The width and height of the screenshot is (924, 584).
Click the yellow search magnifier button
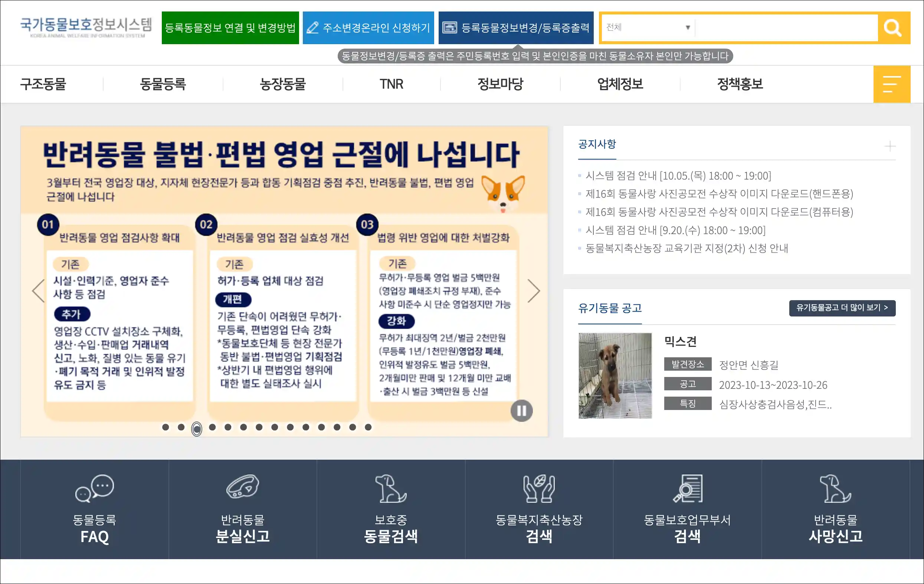pos(892,27)
